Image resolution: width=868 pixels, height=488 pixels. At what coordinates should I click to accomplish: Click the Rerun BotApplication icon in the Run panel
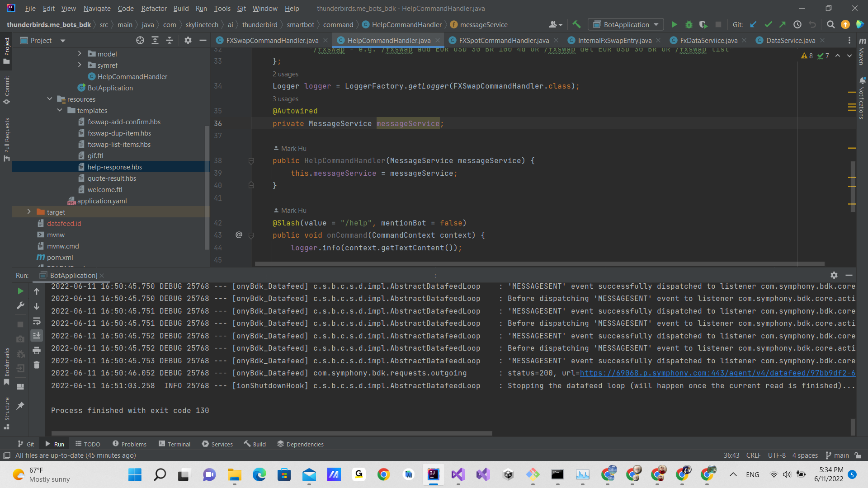20,291
